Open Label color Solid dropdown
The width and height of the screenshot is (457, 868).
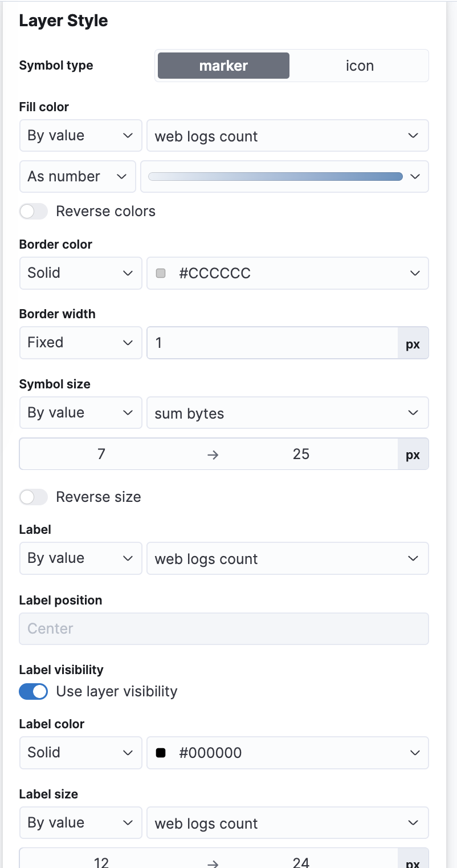tap(80, 753)
